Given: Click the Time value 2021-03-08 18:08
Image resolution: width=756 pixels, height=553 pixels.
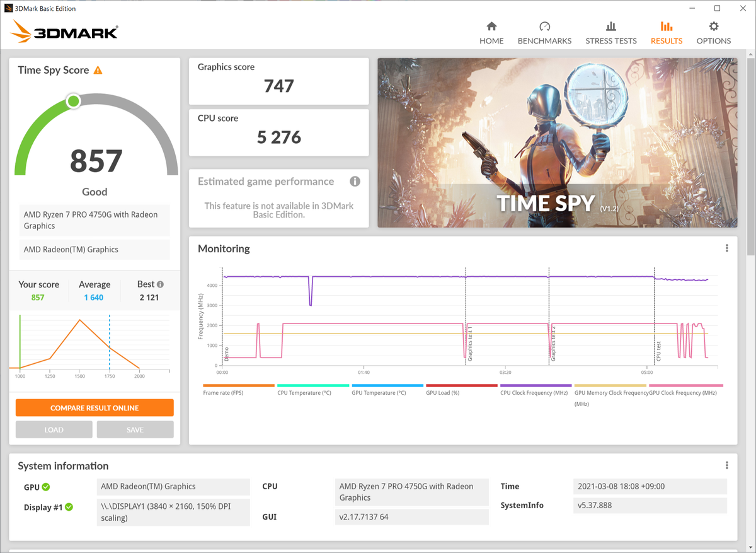Looking at the screenshot, I should pos(650,486).
